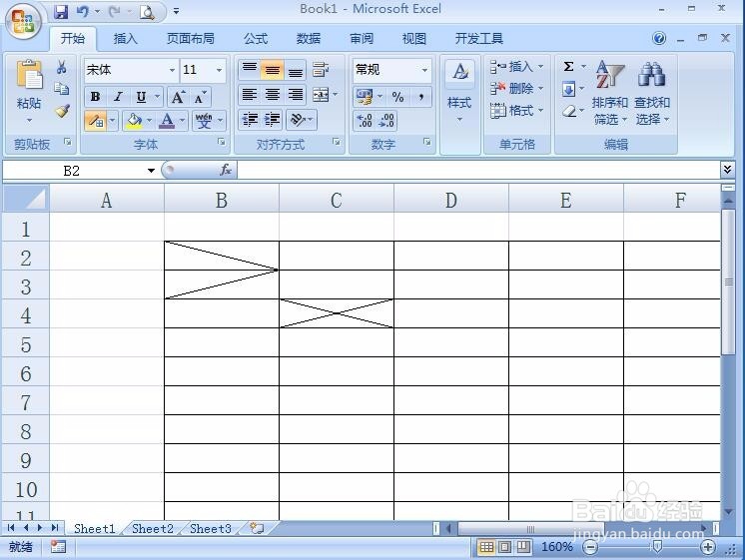
Task: Select column C header
Action: tap(337, 200)
